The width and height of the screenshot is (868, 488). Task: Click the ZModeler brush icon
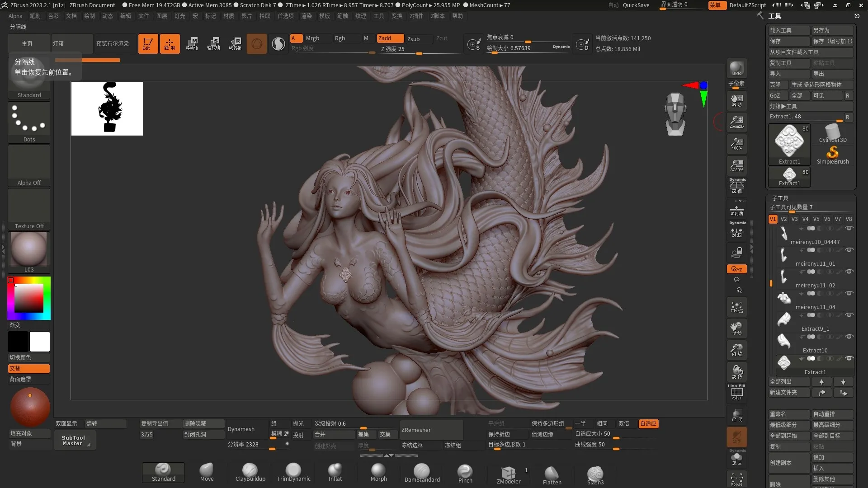(508, 474)
